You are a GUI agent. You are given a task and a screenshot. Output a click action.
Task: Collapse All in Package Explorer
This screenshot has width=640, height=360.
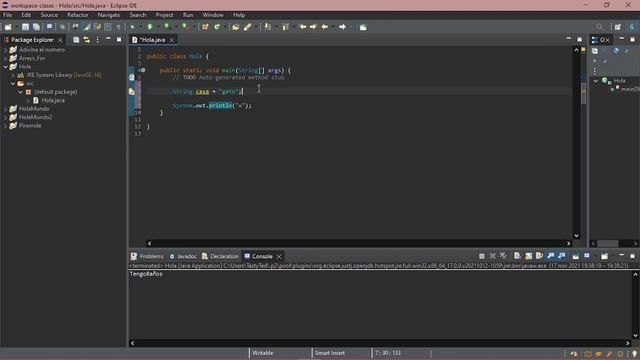coord(76,40)
